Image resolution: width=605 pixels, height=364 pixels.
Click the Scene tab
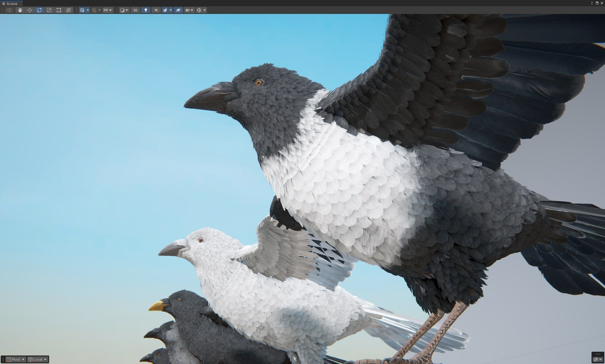click(12, 4)
